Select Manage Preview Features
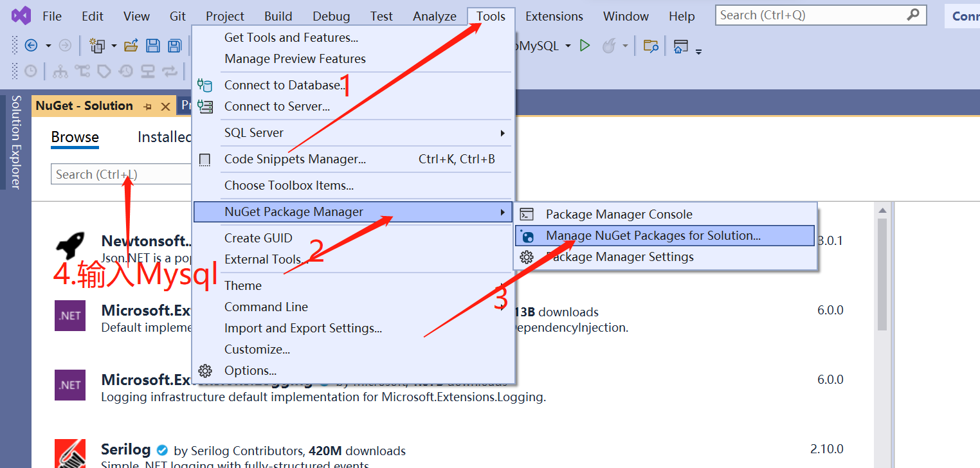The width and height of the screenshot is (980, 468). pos(353,59)
